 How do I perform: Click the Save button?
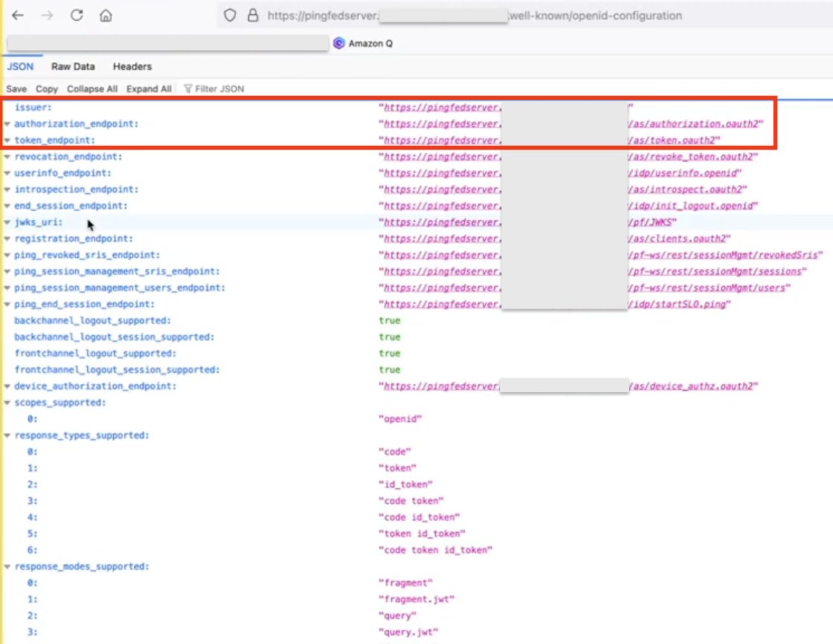16,89
